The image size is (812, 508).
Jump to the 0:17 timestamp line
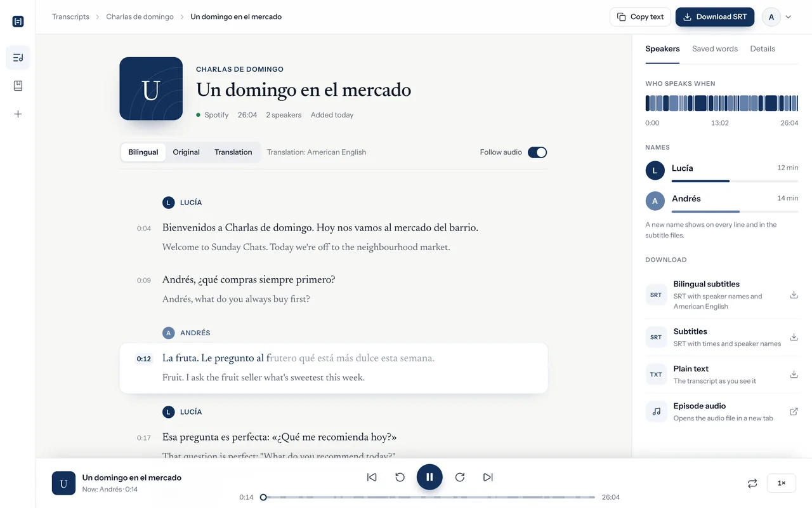(x=144, y=438)
